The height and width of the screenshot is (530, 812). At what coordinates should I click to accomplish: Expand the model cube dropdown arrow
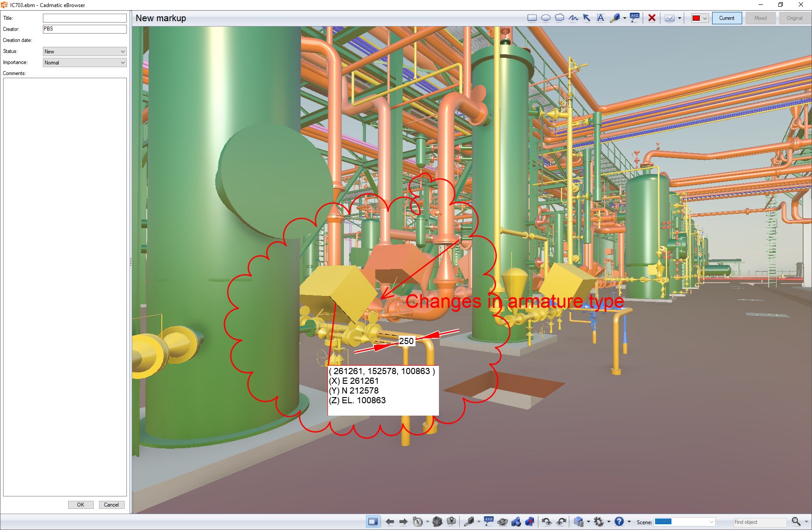(x=588, y=522)
